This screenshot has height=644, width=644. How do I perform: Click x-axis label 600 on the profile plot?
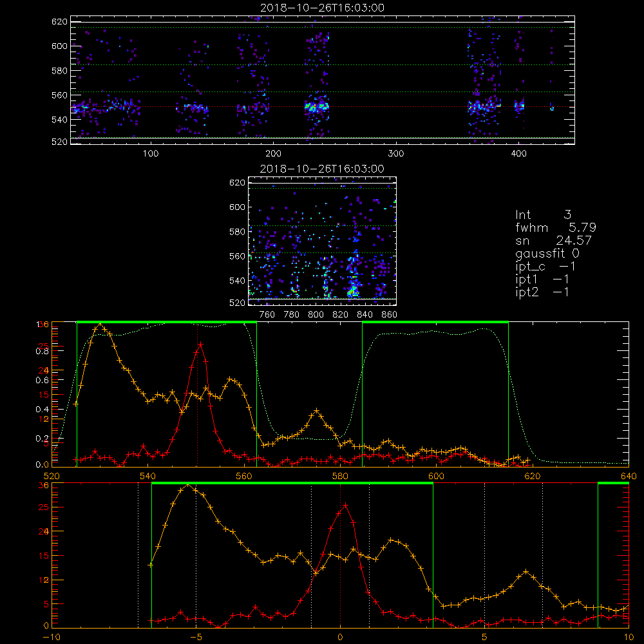pos(436,477)
